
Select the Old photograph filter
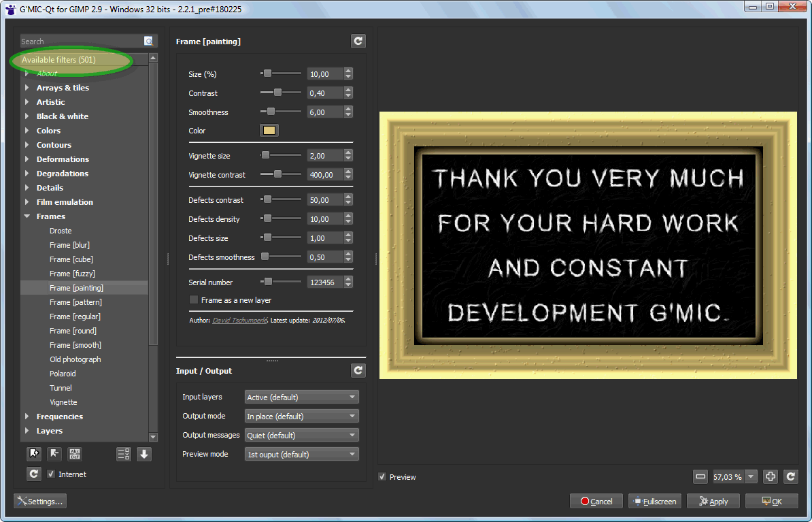click(x=75, y=359)
